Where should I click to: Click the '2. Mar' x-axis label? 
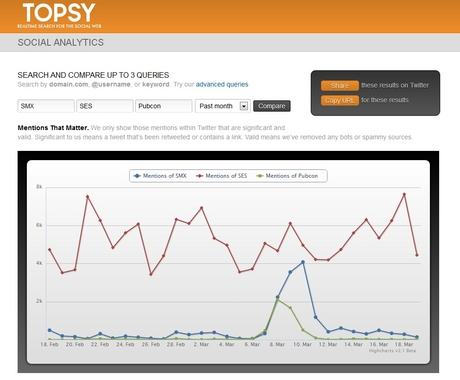[x=201, y=344]
